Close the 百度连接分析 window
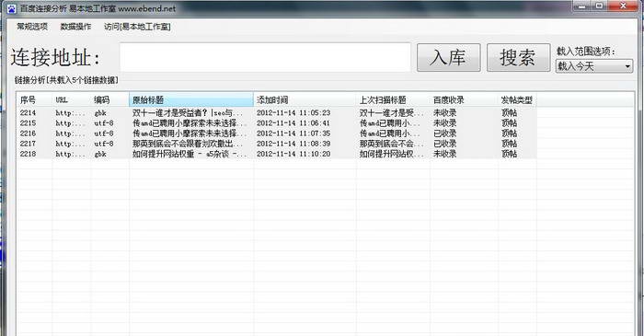This screenshot has height=336, width=644. coord(623,6)
